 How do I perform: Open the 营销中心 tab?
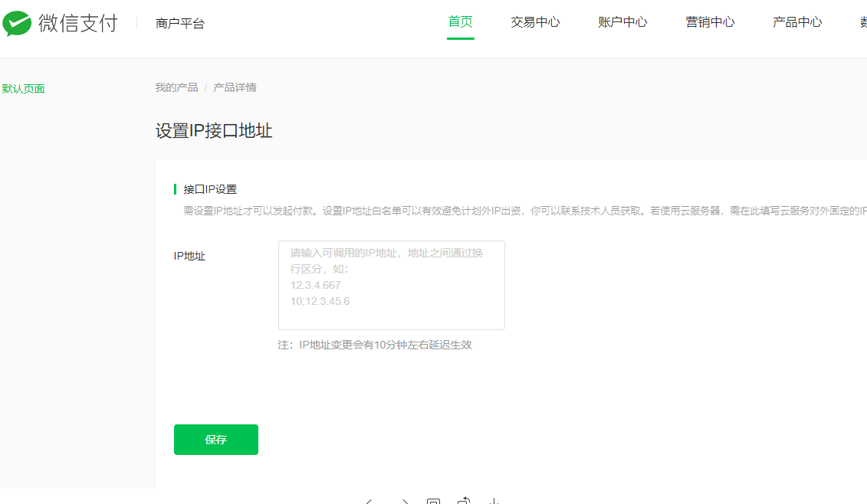tap(710, 22)
